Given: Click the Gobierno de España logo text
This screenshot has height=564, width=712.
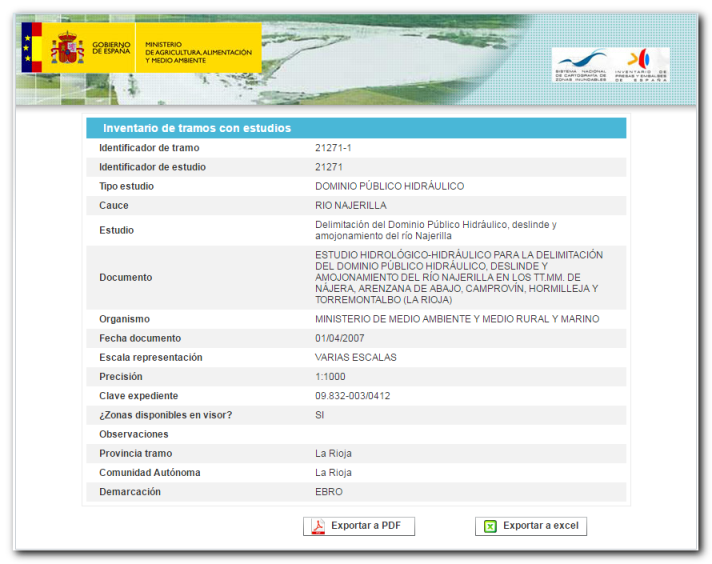Looking at the screenshot, I should (110, 47).
